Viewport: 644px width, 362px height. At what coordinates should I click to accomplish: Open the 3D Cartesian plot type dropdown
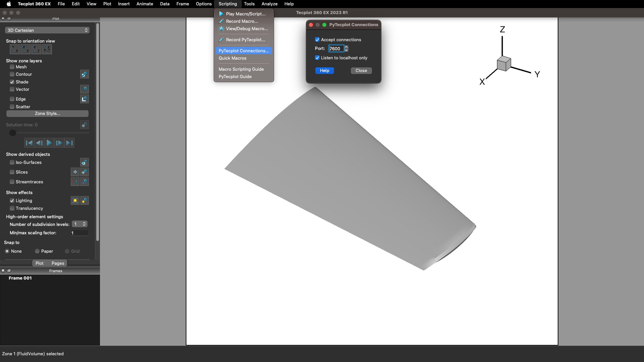point(47,30)
